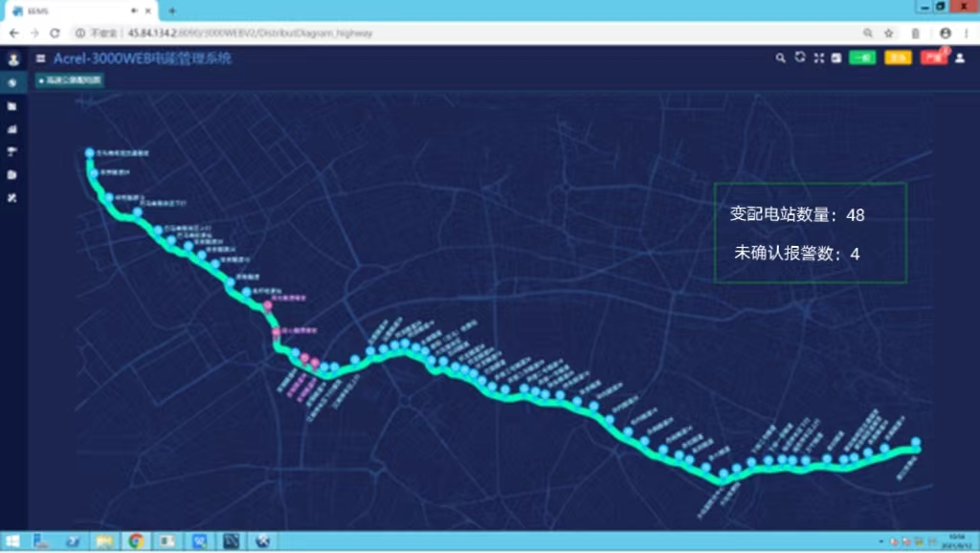Image resolution: width=980 pixels, height=553 pixels.
Task: Click the yellow alarm level badge
Action: (x=898, y=58)
